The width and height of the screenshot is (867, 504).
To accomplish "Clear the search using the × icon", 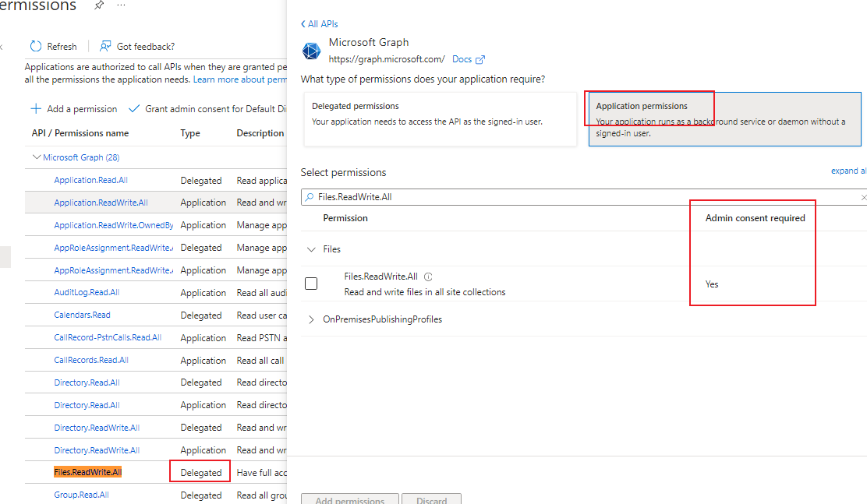I will (862, 196).
